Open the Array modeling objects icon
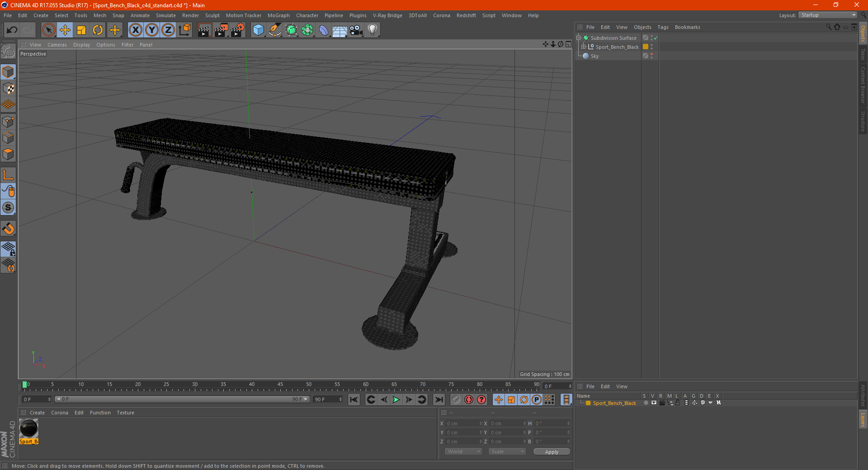Image resolution: width=868 pixels, height=470 pixels. point(307,30)
